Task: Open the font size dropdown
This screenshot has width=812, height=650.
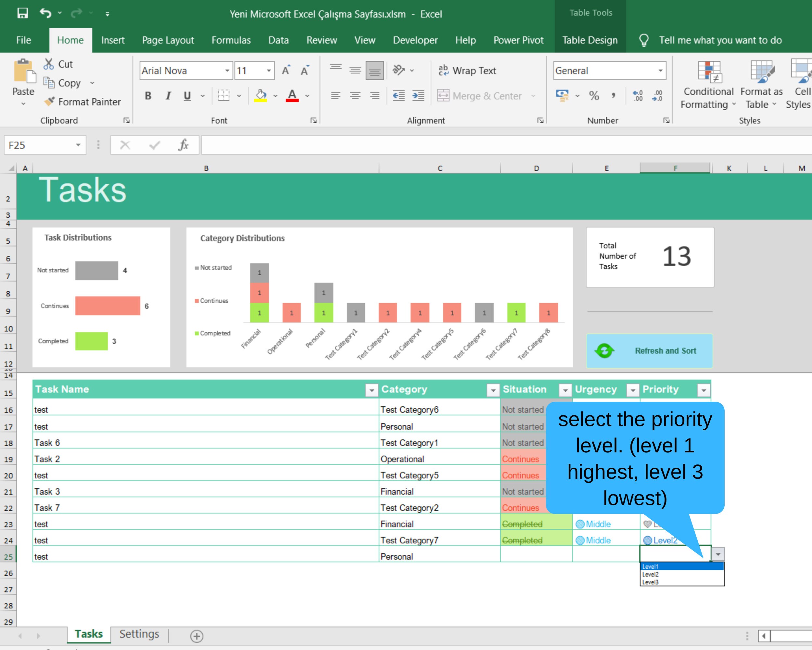Action: 268,71
